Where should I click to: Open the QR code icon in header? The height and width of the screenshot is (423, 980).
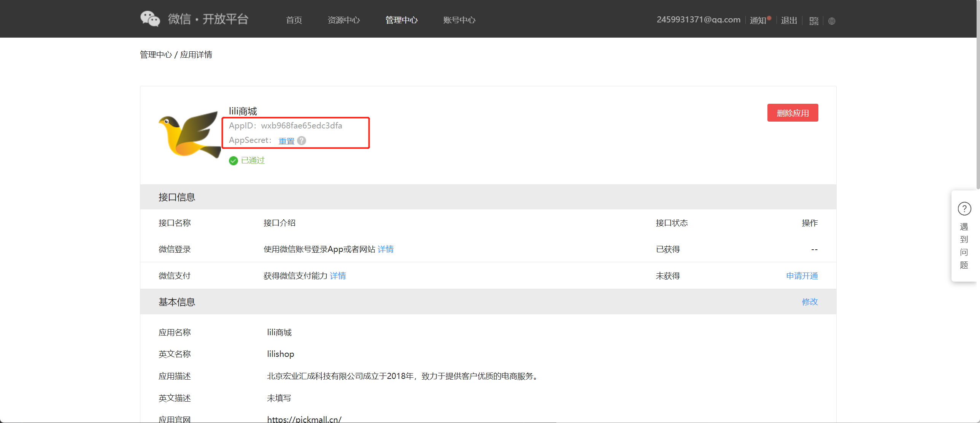814,21
